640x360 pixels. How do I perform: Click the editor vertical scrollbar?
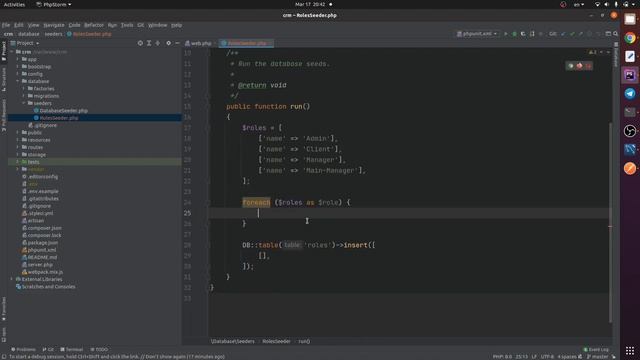(x=610, y=222)
